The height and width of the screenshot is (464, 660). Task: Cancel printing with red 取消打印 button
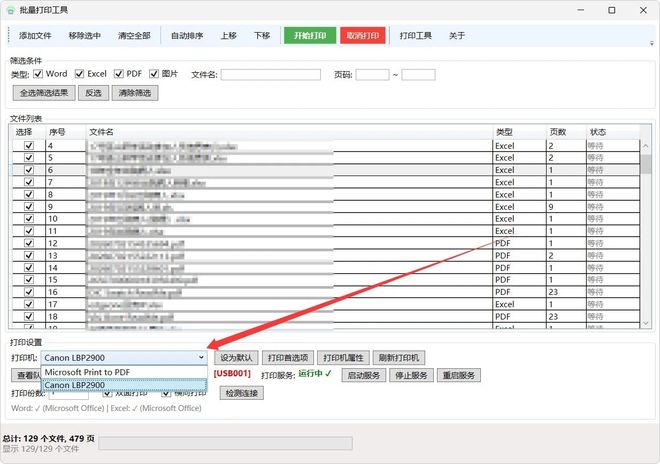[363, 36]
